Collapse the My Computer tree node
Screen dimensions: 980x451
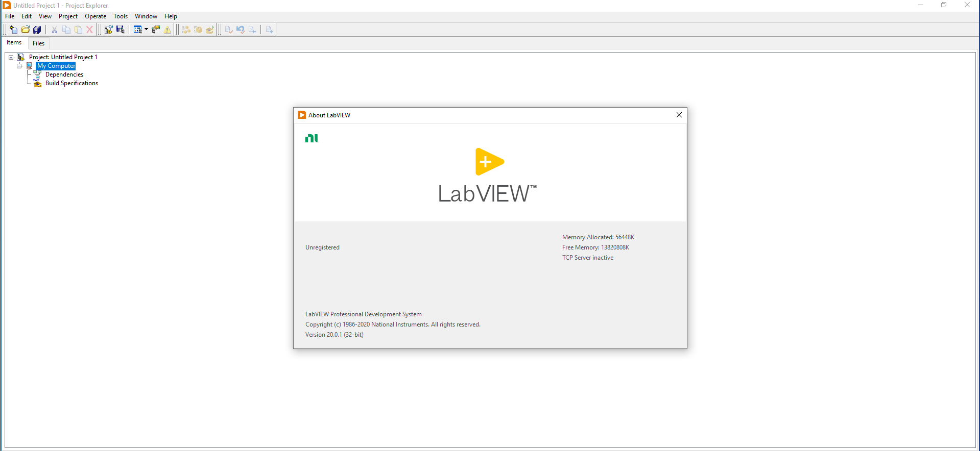click(19, 66)
